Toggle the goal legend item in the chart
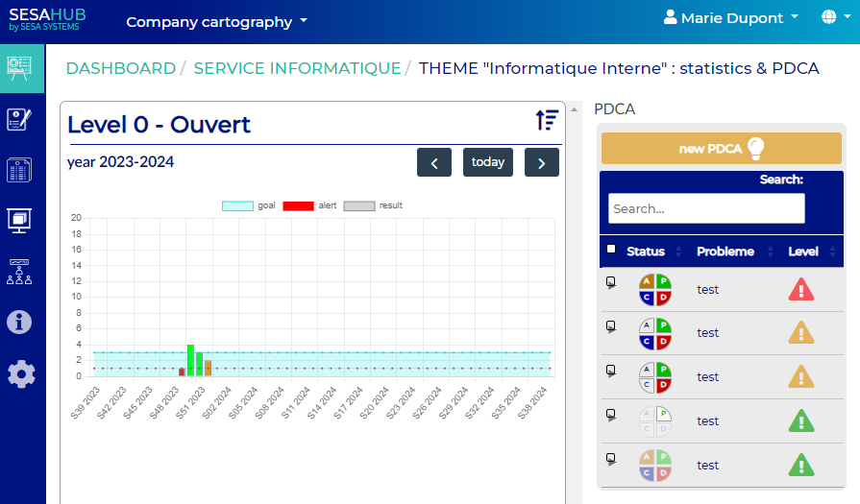The height and width of the screenshot is (504, 860). (249, 205)
